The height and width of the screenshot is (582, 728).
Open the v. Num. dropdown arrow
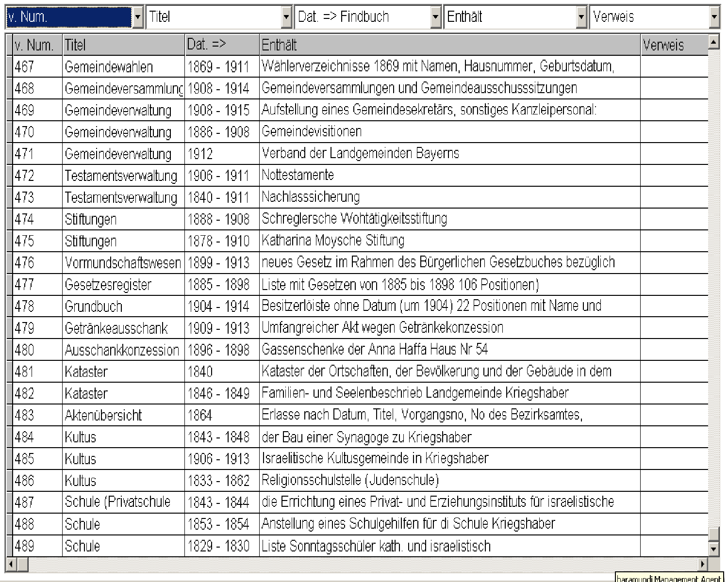pyautogui.click(x=138, y=18)
